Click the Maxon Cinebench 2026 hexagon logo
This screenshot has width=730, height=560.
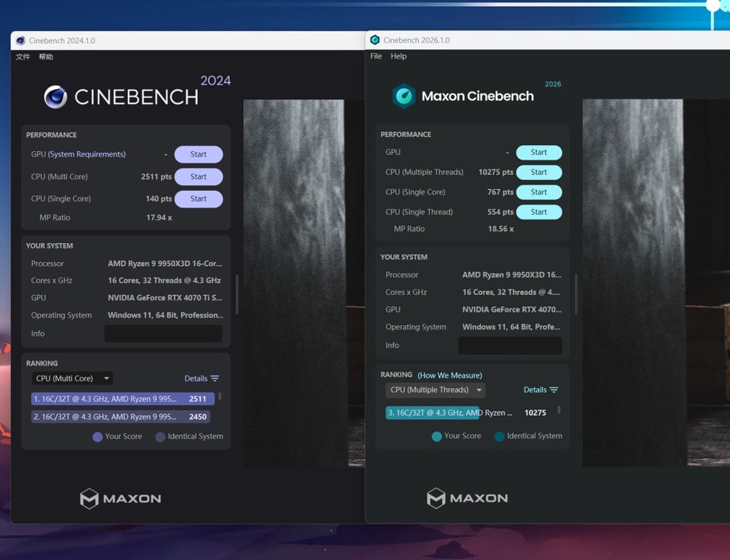pos(404,96)
